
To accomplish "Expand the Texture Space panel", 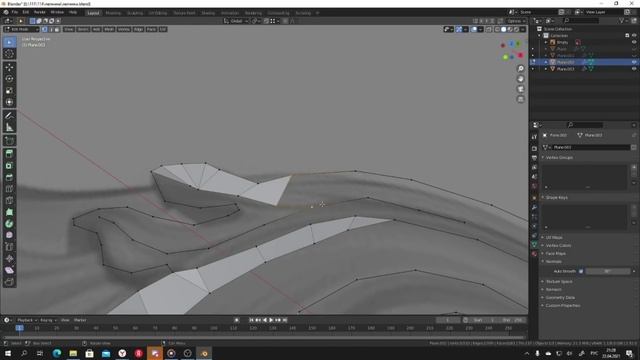I will click(x=559, y=282).
